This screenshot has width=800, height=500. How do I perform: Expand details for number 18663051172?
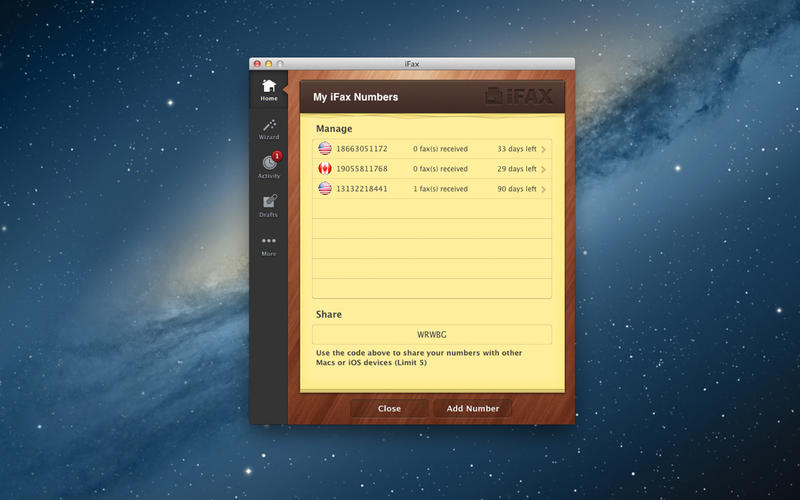(543, 149)
